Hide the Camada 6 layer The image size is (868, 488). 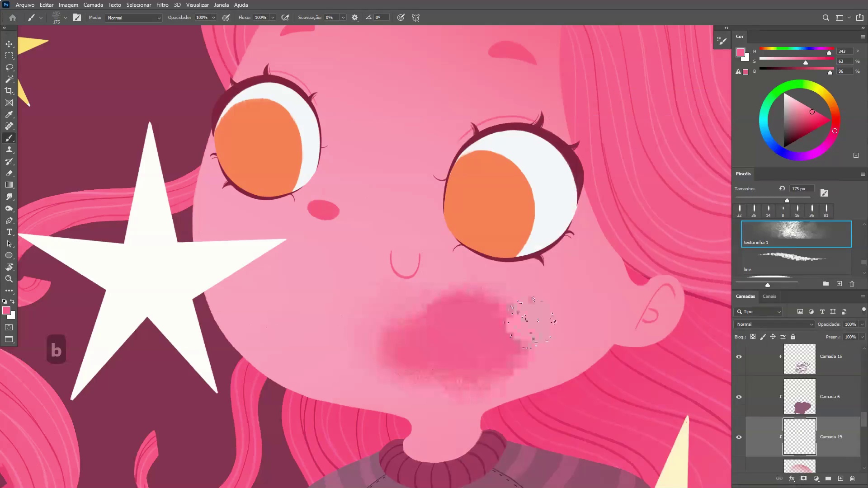pos(739,397)
